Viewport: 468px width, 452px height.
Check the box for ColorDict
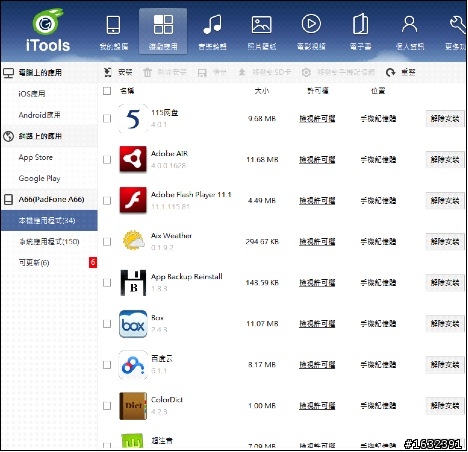[107, 406]
